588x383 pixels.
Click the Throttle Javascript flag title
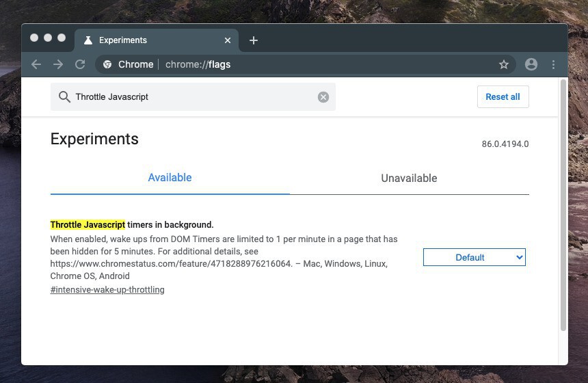click(x=132, y=224)
